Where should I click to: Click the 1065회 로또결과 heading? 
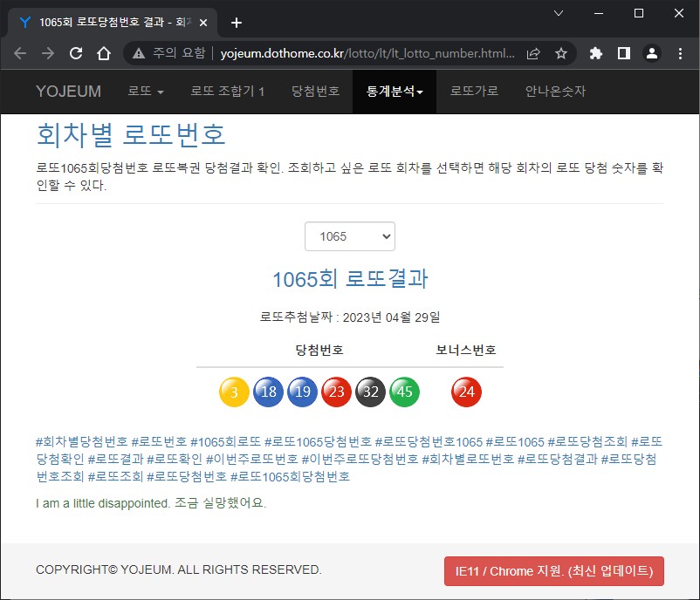click(350, 279)
